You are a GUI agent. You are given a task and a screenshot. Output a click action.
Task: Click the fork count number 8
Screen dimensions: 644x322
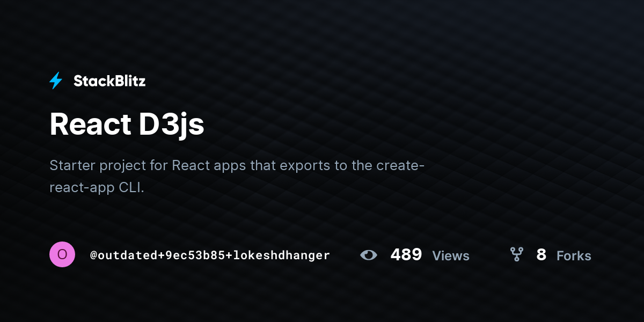[541, 254]
